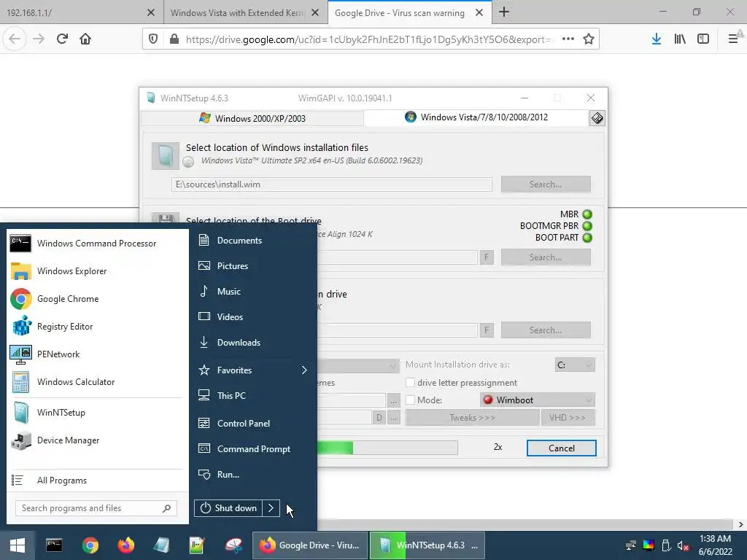The height and width of the screenshot is (560, 747).
Task: Click the muted volume tray icon
Action: [x=683, y=545]
